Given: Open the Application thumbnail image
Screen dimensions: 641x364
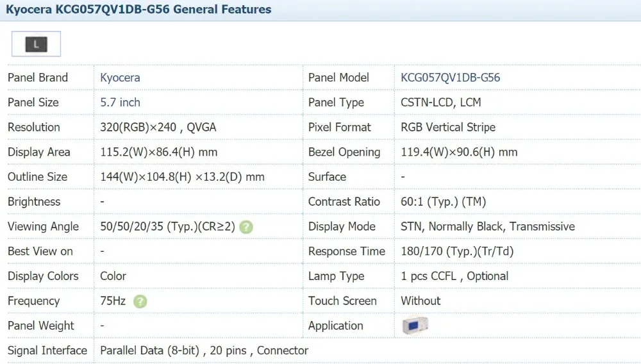Looking at the screenshot, I should 414,325.
